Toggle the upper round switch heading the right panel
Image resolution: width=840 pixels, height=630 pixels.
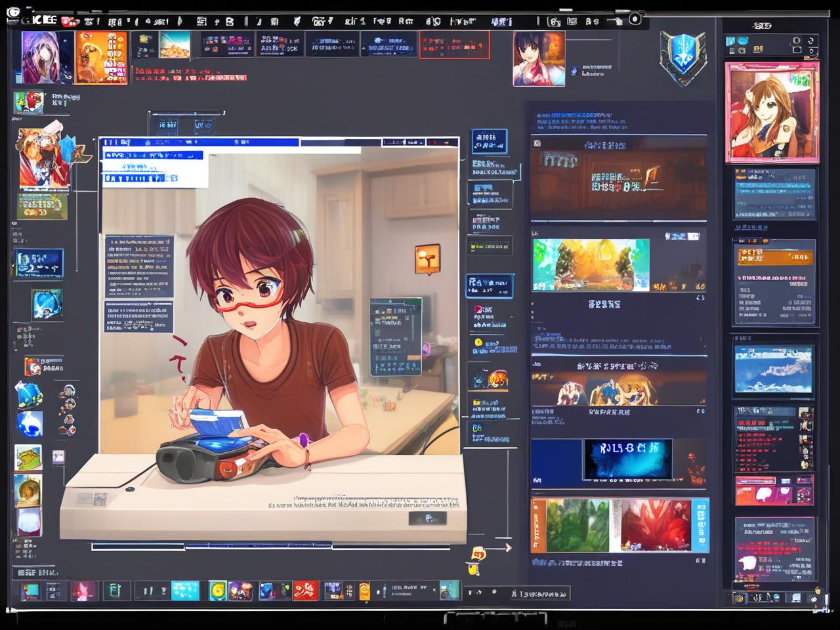click(x=797, y=41)
